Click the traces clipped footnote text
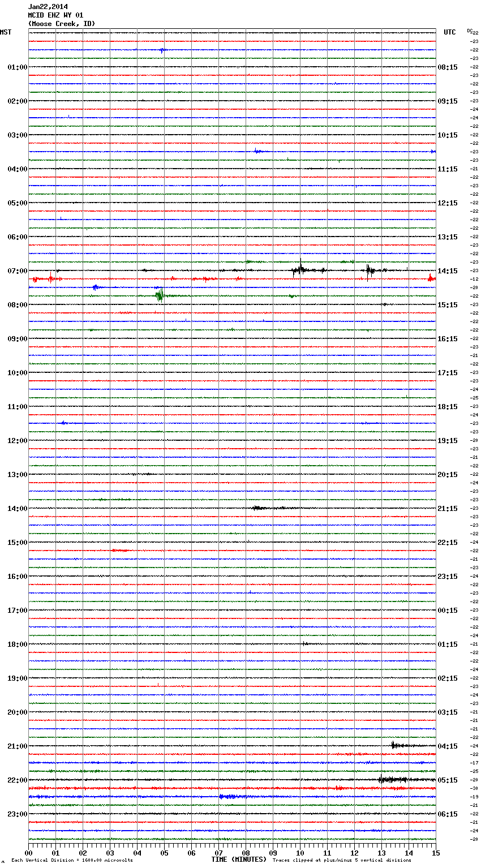This screenshot has width=481, height=868. (342, 861)
